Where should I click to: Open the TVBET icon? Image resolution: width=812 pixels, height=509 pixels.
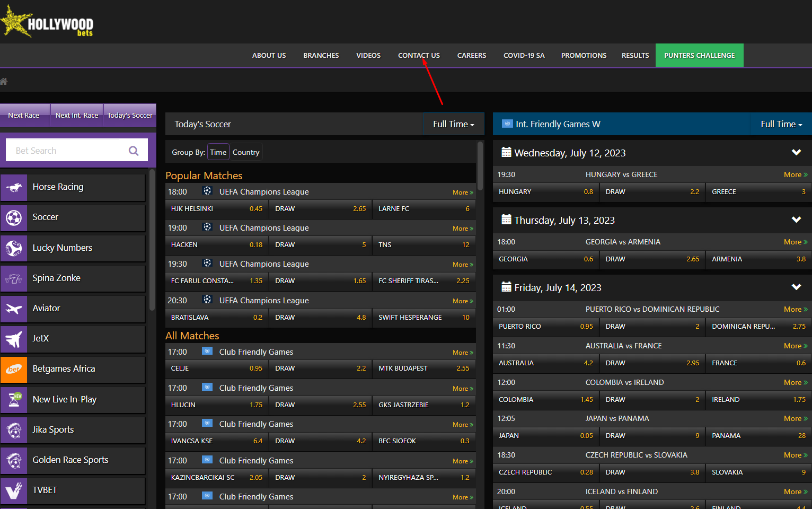click(14, 490)
